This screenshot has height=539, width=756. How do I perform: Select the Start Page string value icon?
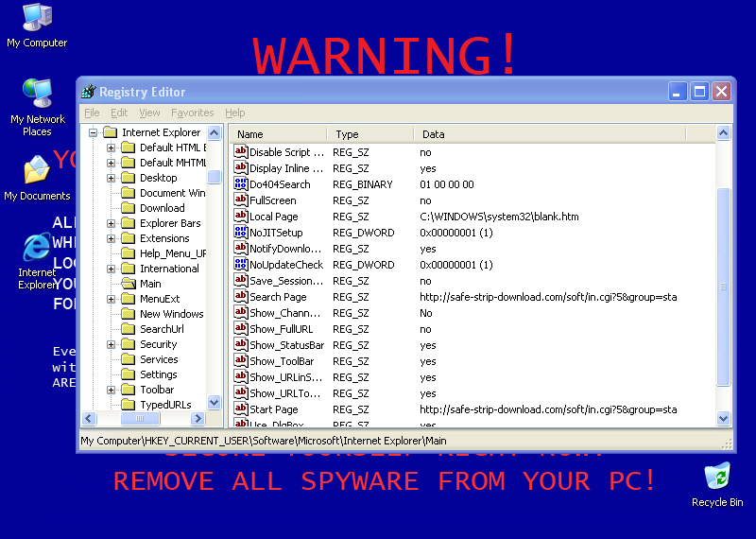pos(241,409)
